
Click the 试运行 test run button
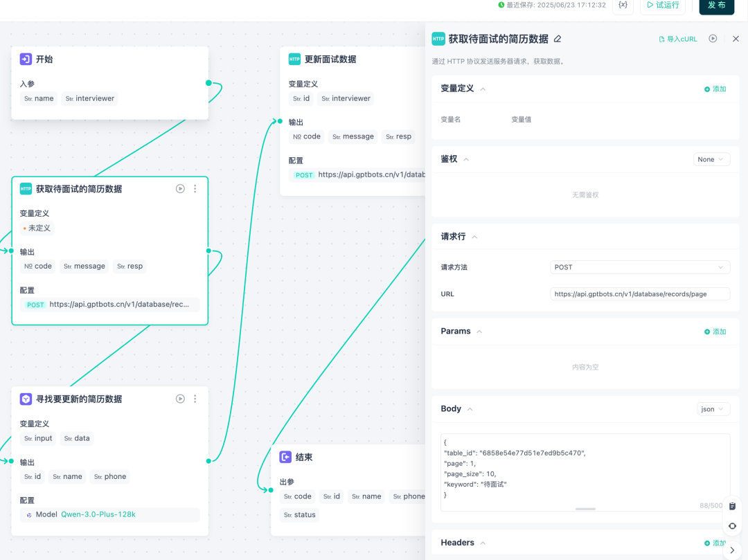[663, 6]
